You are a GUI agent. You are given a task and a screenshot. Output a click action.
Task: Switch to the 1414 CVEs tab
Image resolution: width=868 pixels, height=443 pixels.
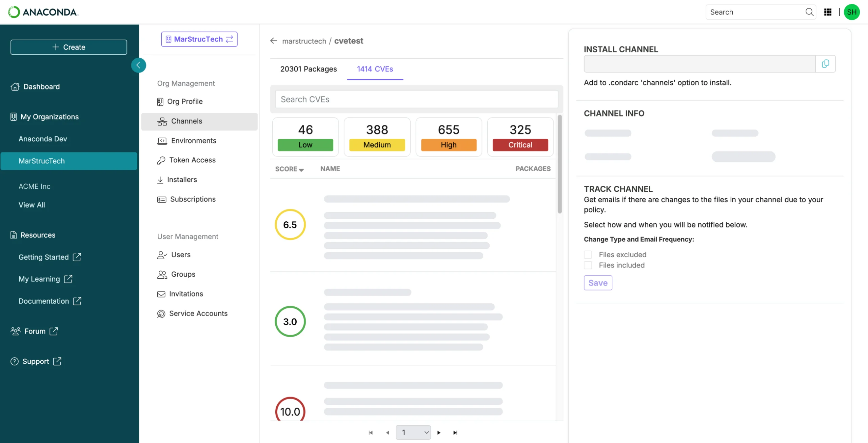375,69
